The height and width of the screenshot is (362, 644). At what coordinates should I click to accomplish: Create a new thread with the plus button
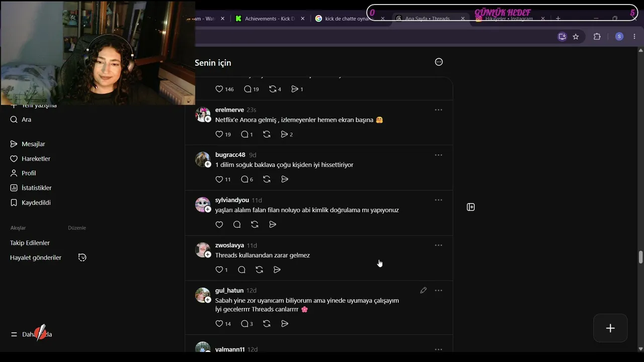click(x=610, y=328)
